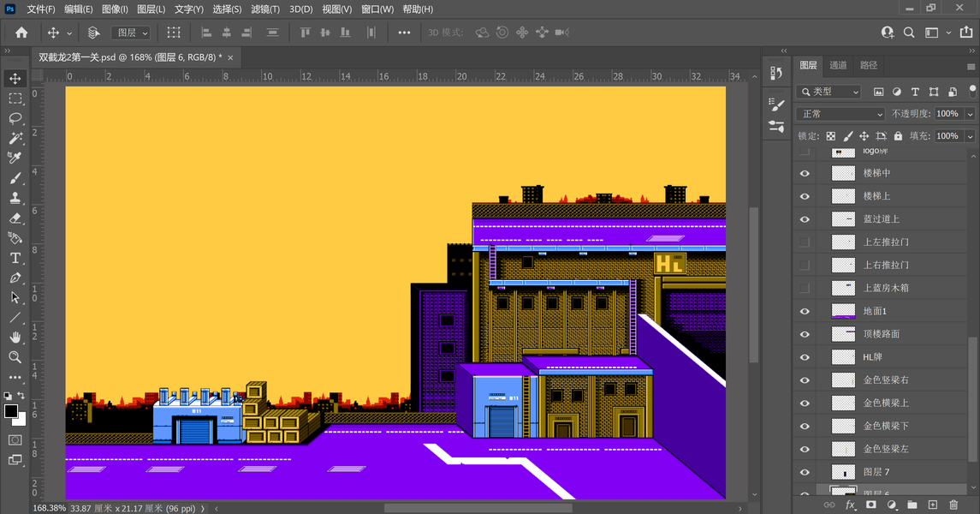Open the 选择(S) menu
980x514 pixels.
coord(227,9)
